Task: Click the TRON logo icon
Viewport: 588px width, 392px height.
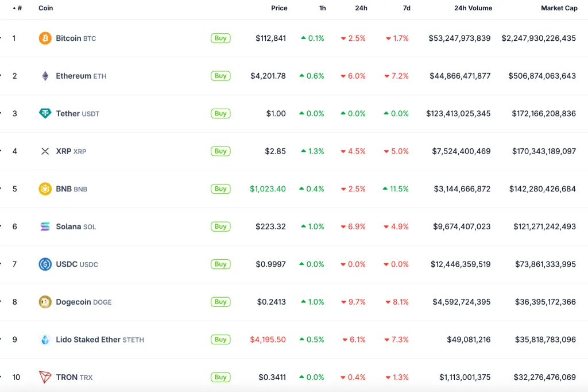Action: [x=45, y=377]
